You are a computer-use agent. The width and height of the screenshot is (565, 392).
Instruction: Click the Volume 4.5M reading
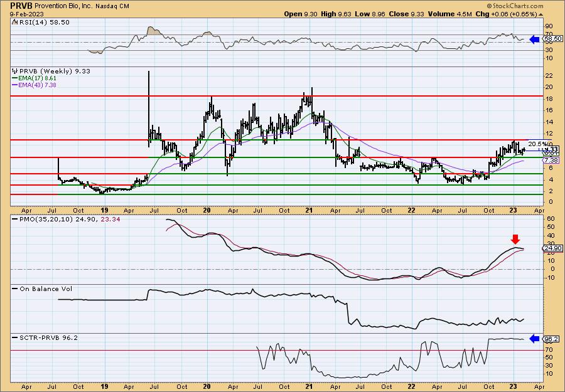[x=450, y=14]
